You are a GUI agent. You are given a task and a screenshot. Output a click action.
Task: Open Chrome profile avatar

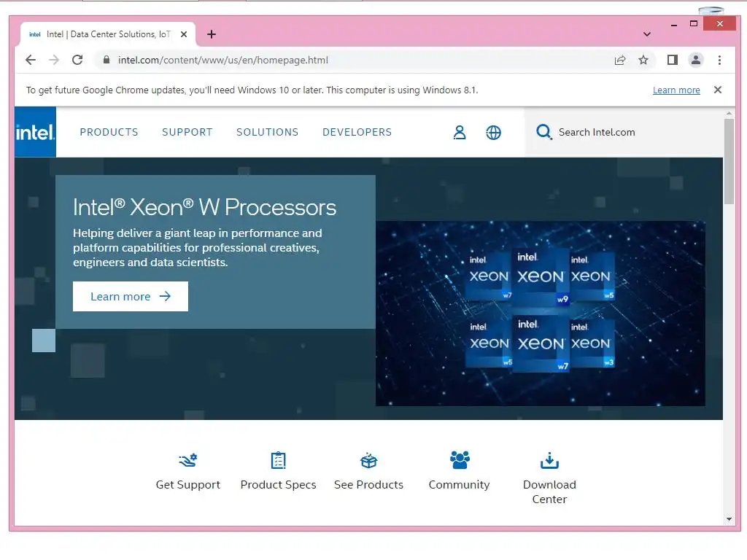point(696,60)
